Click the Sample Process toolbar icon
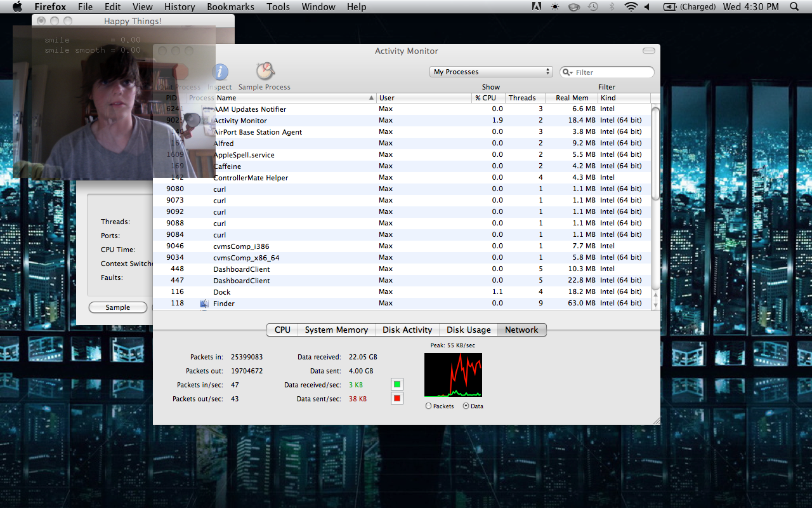The image size is (812, 508). tap(265, 71)
